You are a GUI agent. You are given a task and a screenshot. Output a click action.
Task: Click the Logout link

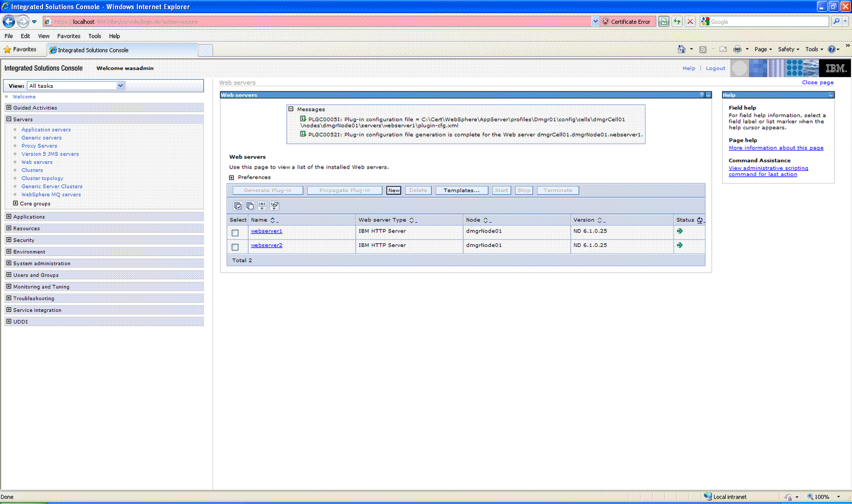(x=716, y=68)
